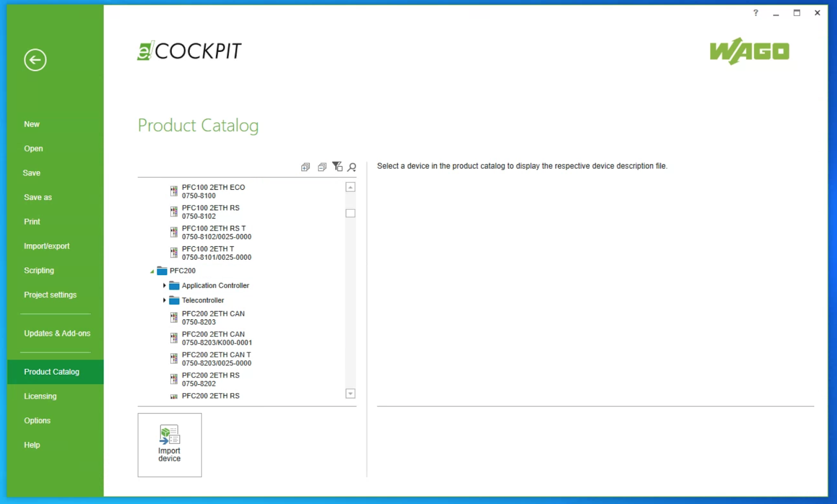Open the Licensing page

coord(40,396)
